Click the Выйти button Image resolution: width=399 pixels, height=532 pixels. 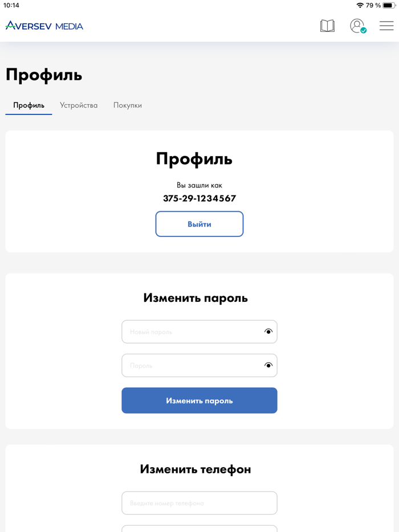click(x=199, y=224)
